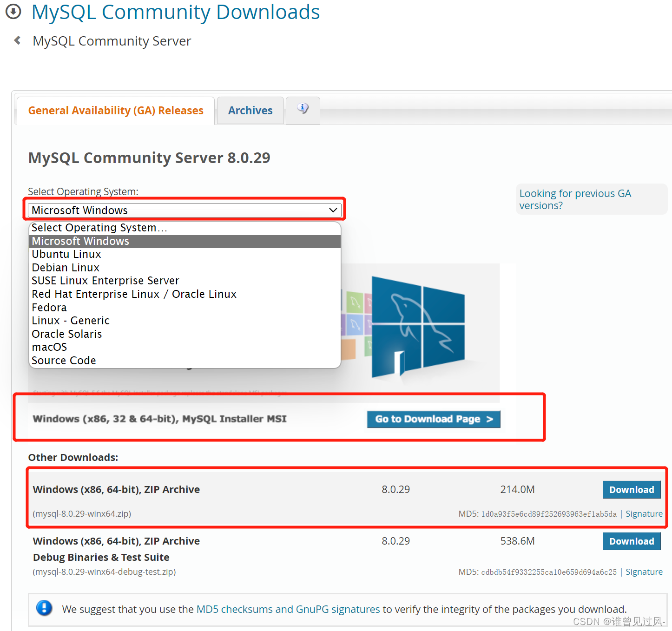
Task: Click MD5 value 1d0a93f5e6cd89f252693963ef1ab5da
Action: (549, 514)
